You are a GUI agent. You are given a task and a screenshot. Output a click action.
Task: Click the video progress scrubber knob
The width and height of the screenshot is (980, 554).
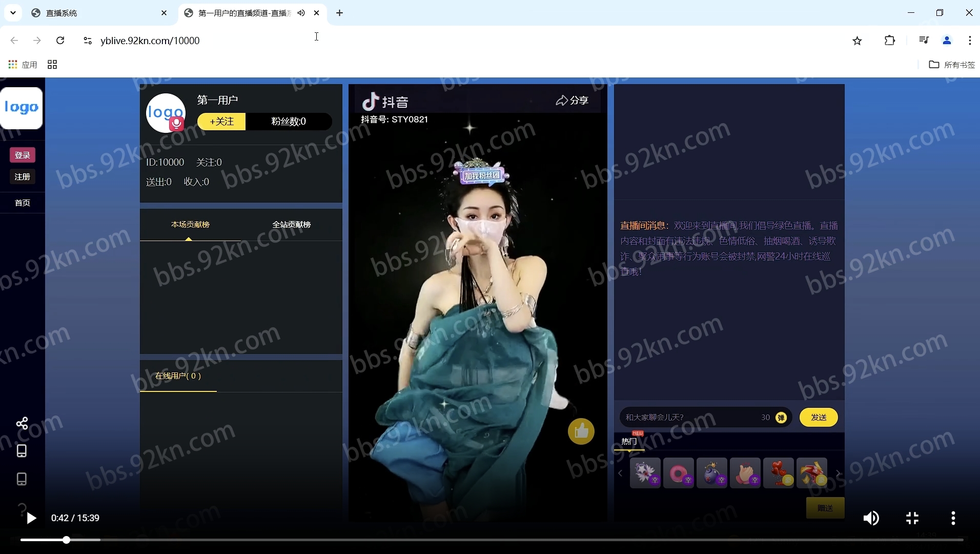point(67,540)
